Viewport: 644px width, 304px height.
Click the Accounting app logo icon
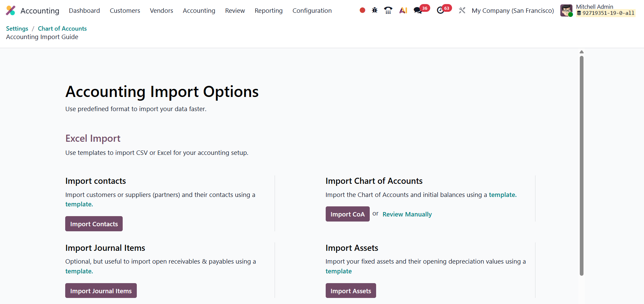11,10
